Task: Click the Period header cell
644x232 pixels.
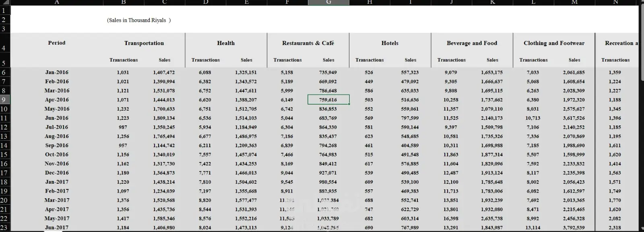Action: [57, 43]
